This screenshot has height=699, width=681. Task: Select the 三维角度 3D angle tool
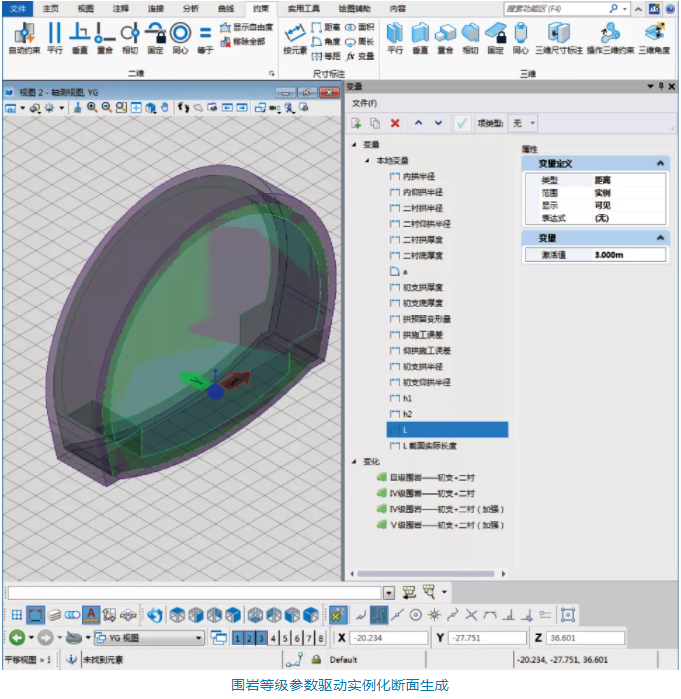[654, 38]
